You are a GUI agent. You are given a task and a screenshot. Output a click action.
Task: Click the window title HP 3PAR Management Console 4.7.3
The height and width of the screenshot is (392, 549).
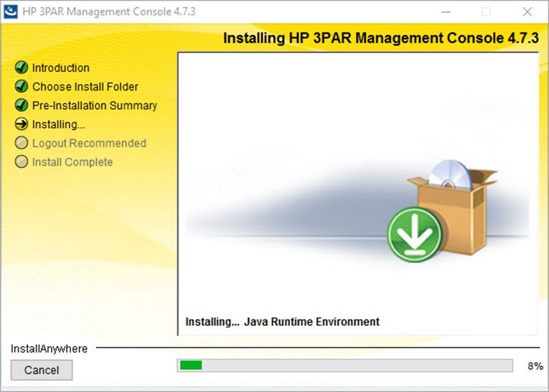tap(109, 11)
